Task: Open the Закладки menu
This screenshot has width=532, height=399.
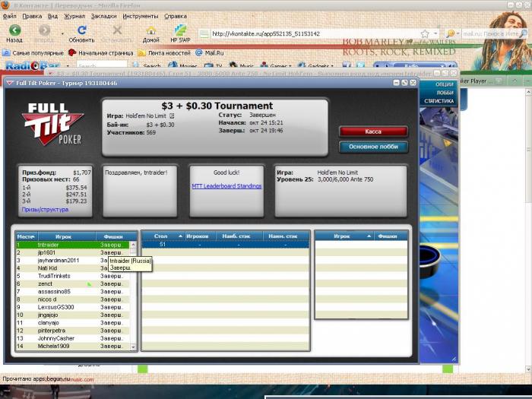Action: pos(103,16)
